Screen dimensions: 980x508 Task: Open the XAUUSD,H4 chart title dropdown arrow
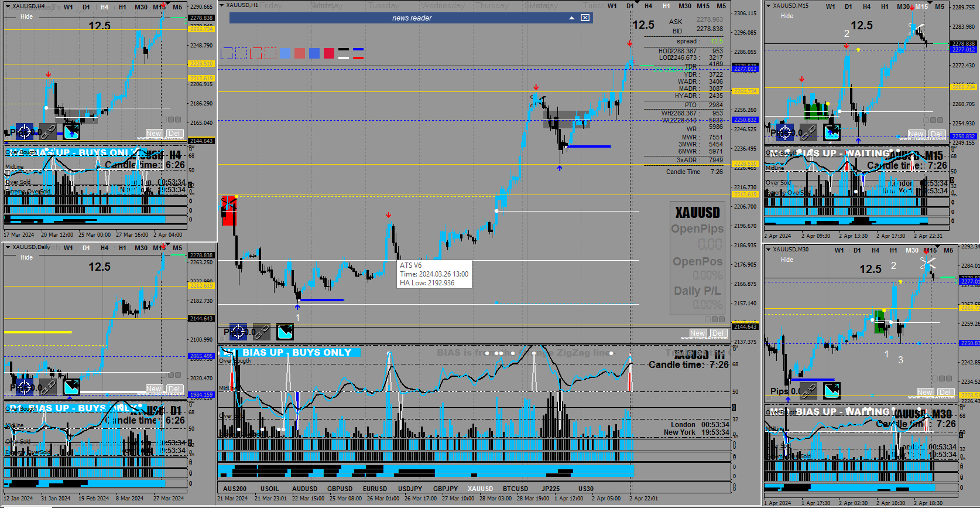tap(8, 6)
